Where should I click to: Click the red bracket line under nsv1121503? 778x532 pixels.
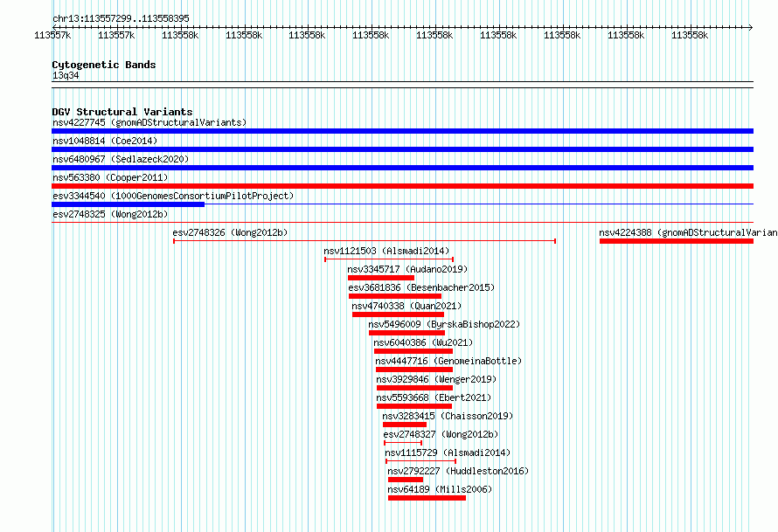(389, 259)
